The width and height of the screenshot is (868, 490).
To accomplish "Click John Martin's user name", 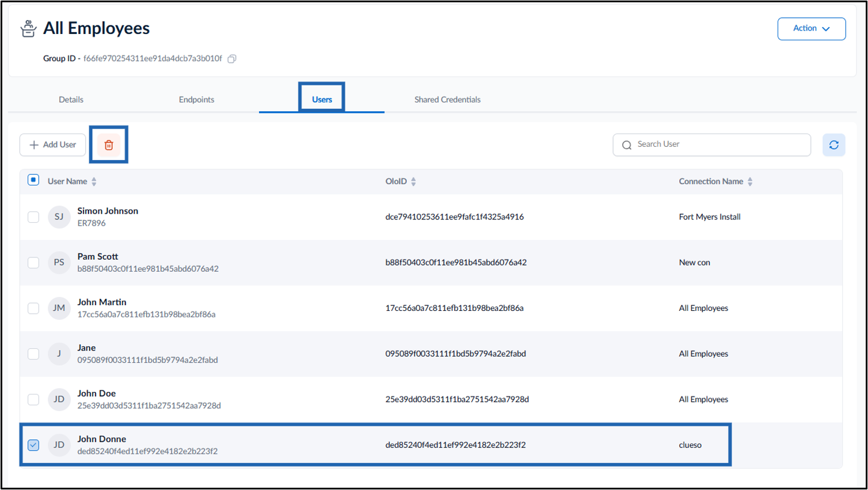I will pyautogui.click(x=102, y=302).
